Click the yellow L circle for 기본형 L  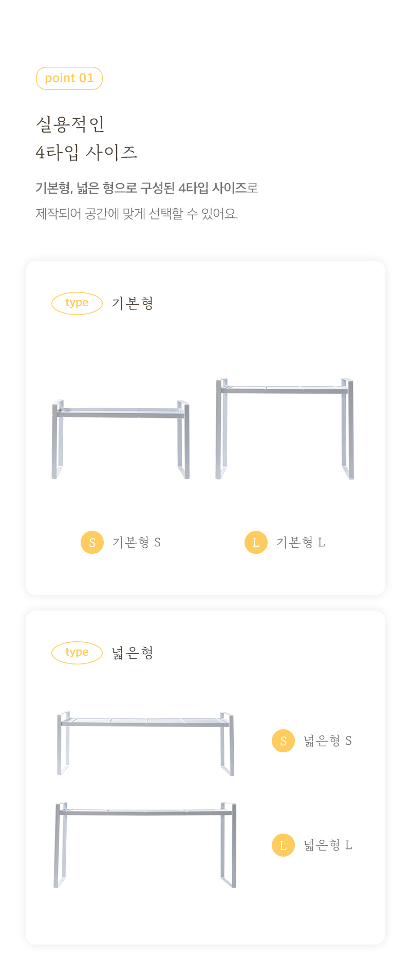click(256, 542)
